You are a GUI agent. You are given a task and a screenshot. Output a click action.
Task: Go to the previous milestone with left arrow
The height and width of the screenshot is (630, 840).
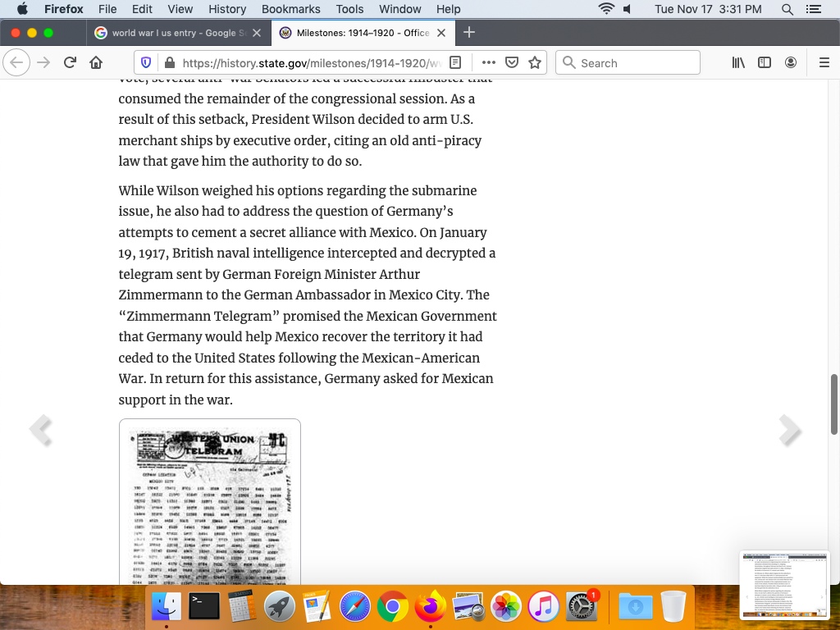click(39, 429)
